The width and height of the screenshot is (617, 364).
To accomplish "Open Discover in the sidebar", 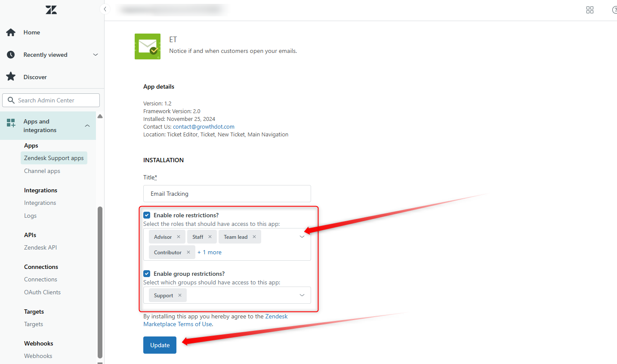I will tap(35, 77).
